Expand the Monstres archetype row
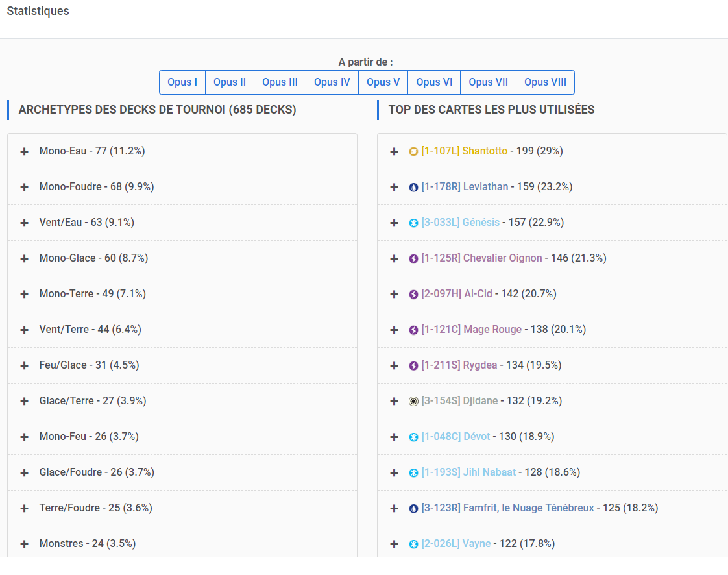Image resolution: width=728 pixels, height=575 pixels. 24,544
